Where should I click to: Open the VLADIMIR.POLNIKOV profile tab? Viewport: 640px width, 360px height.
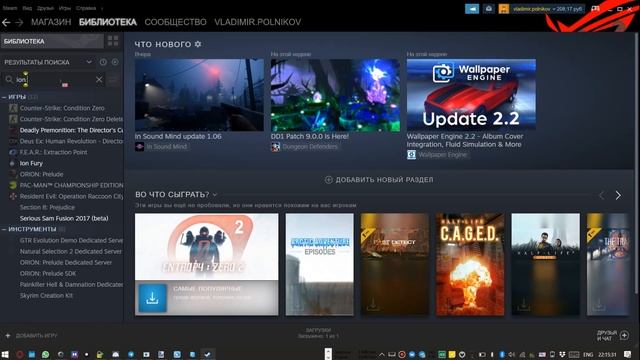(258, 22)
